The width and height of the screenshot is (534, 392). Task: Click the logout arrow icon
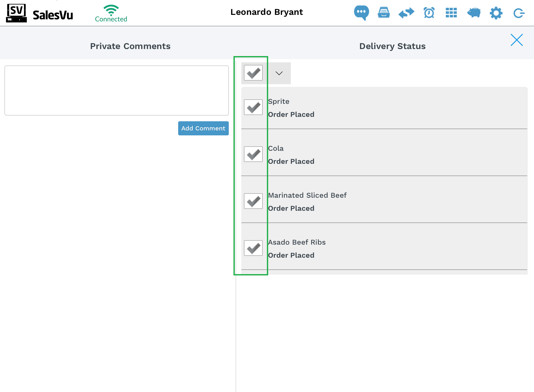(519, 13)
